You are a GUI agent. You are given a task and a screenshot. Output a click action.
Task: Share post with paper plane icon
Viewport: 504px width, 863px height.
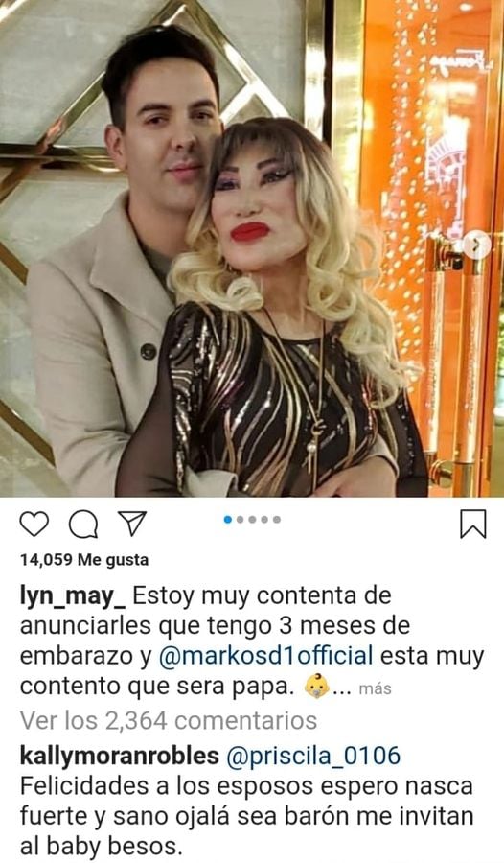[x=132, y=524]
